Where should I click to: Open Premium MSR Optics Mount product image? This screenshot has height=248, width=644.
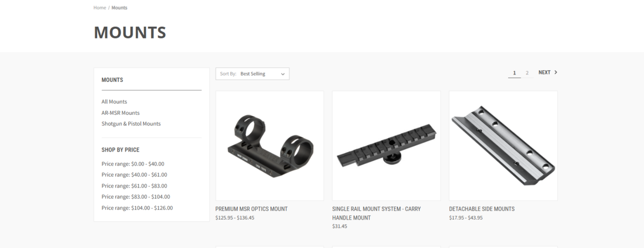tap(269, 146)
